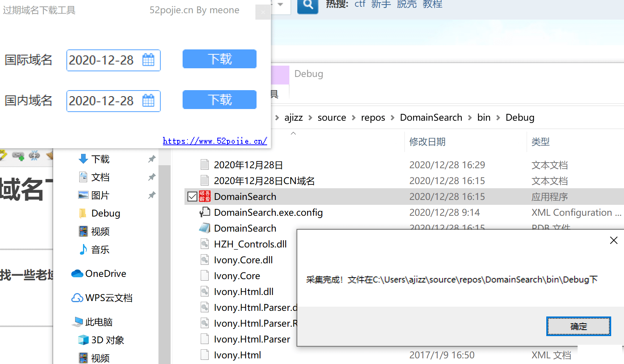The width and height of the screenshot is (624, 364).
Task: Click 下载 button for 国际域名
Action: tap(219, 59)
